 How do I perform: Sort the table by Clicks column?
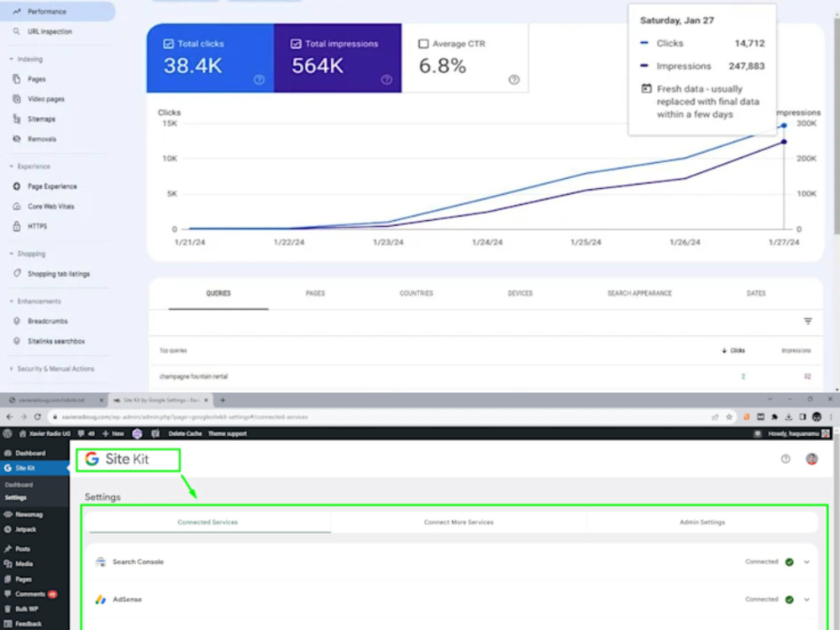[733, 350]
